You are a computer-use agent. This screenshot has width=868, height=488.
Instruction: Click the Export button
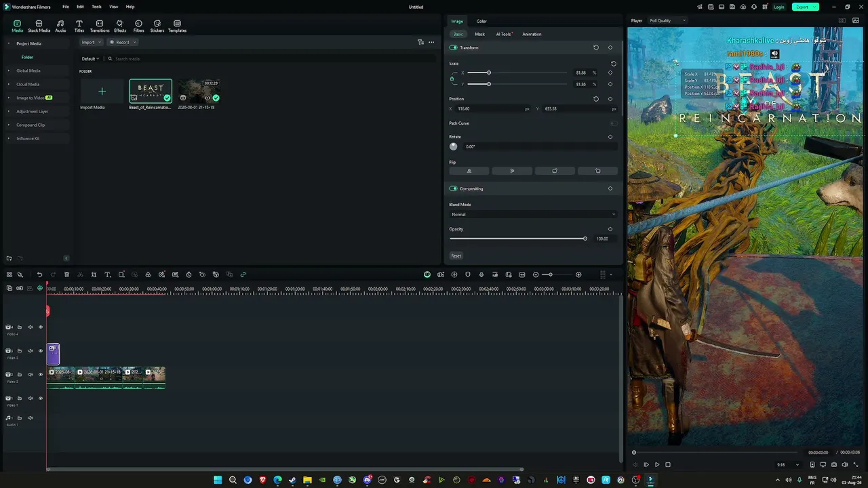tap(805, 7)
